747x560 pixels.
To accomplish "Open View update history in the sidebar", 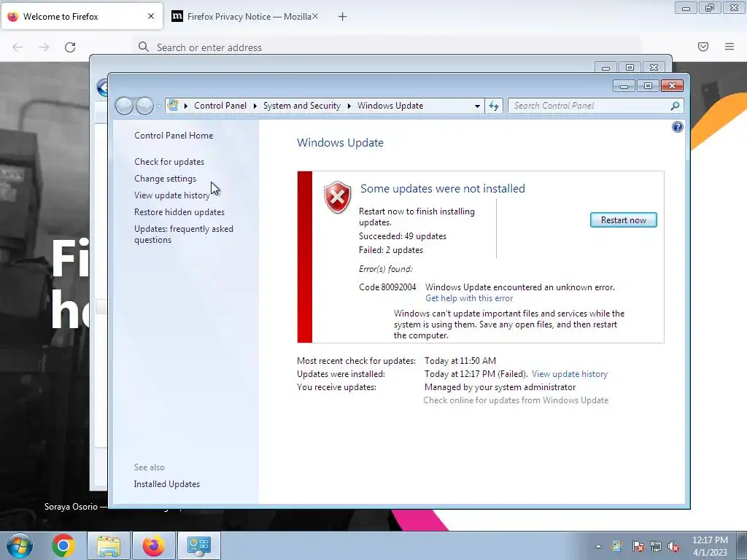I will click(172, 195).
